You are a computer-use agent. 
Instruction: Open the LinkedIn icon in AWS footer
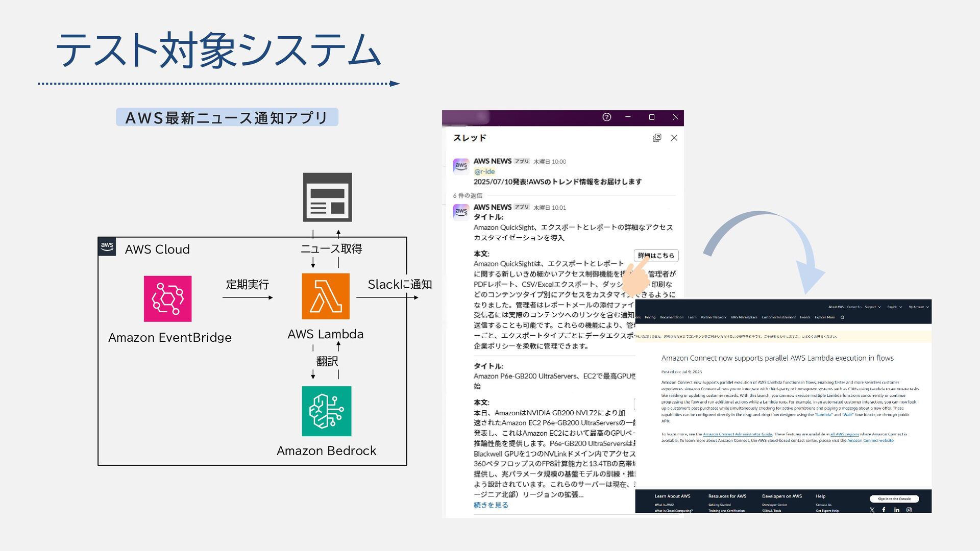[897, 510]
